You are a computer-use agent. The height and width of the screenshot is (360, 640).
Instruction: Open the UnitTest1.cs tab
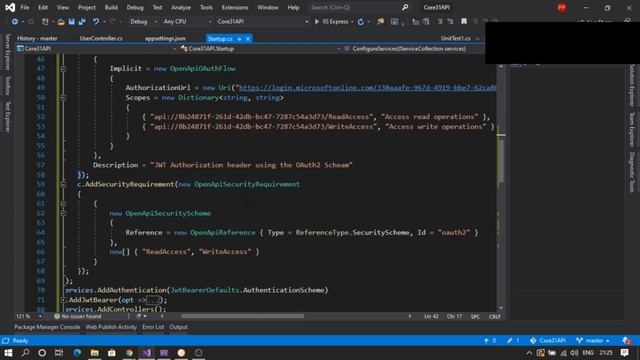[456, 38]
